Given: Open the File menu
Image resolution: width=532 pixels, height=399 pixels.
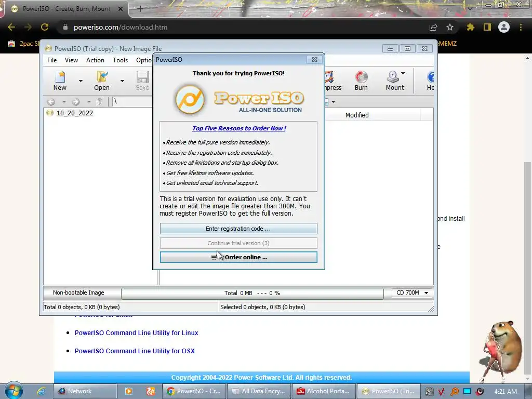Looking at the screenshot, I should pyautogui.click(x=52, y=60).
